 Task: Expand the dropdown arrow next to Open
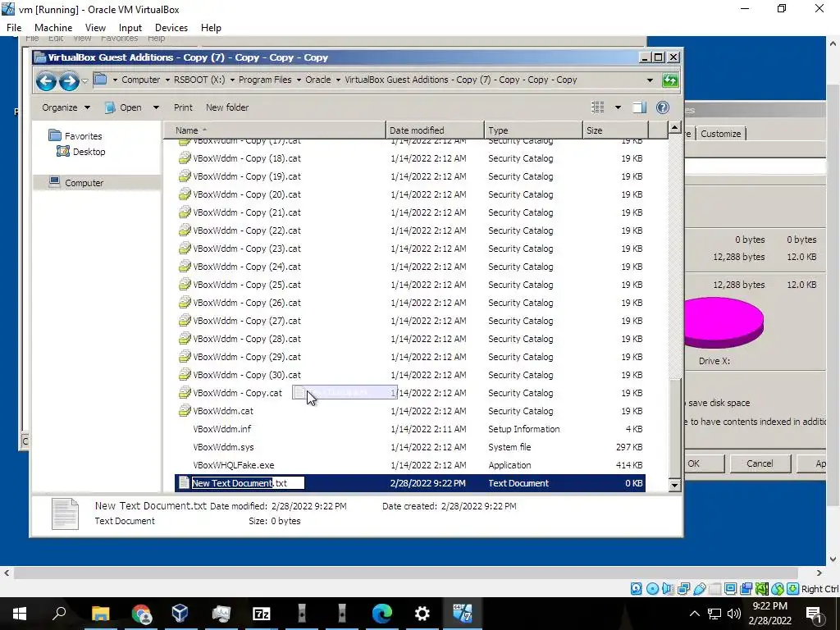[x=156, y=107]
